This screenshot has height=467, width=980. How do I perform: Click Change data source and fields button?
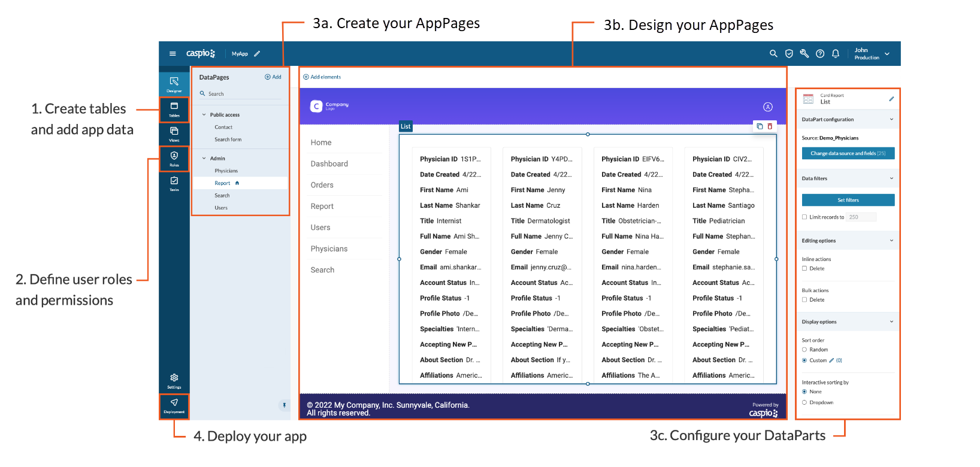848,153
